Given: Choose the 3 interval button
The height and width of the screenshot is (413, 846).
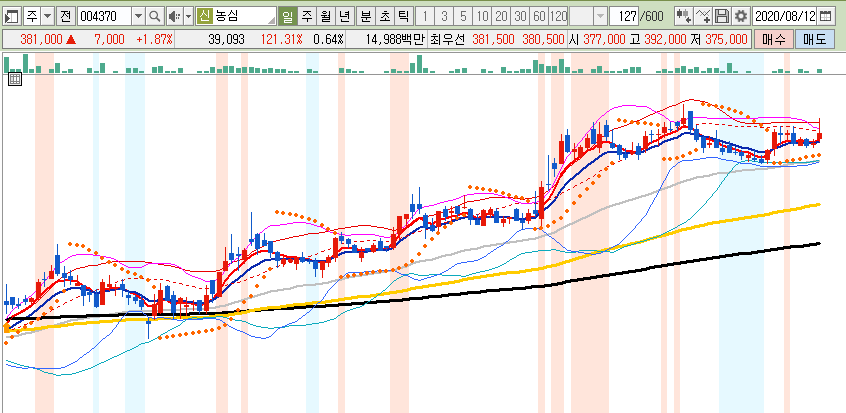Looking at the screenshot, I should pos(444,16).
